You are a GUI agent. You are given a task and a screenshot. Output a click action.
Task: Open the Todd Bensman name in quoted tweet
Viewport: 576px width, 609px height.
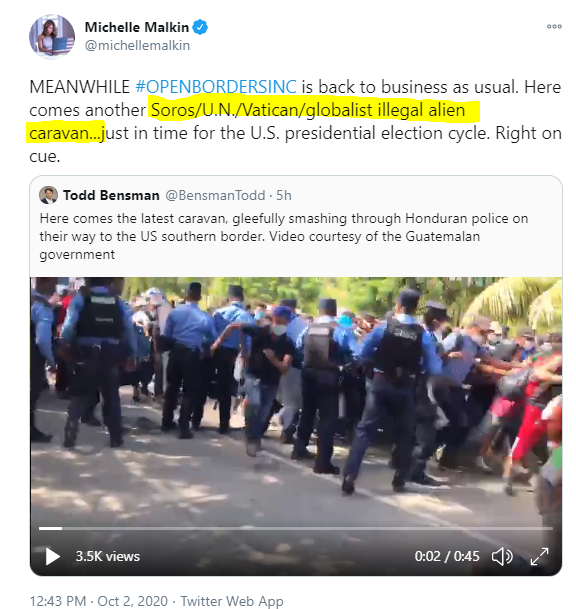(x=111, y=195)
